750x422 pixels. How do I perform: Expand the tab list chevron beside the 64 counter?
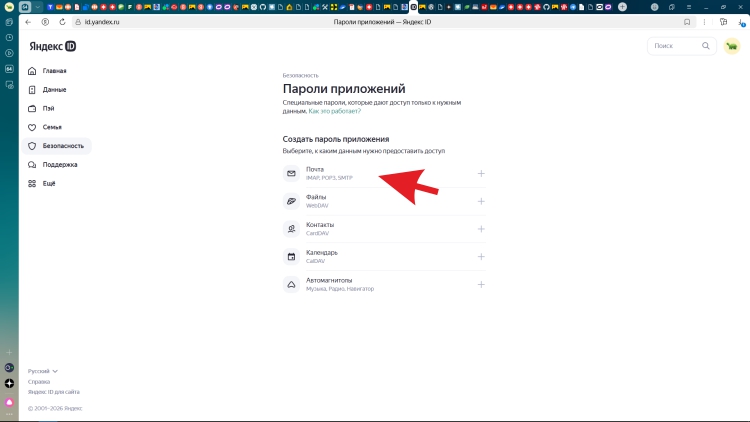coord(37,7)
